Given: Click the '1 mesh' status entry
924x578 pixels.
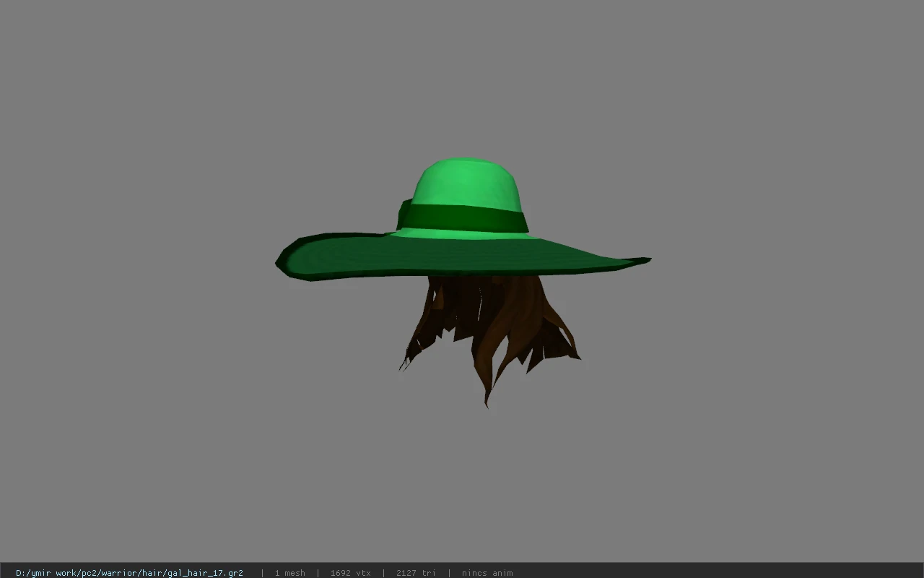Looking at the screenshot, I should point(289,573).
